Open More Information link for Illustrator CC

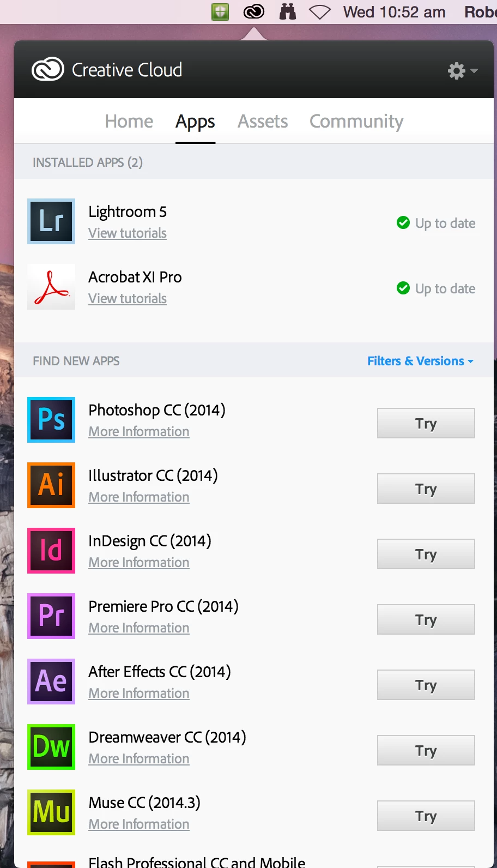pyautogui.click(x=139, y=497)
